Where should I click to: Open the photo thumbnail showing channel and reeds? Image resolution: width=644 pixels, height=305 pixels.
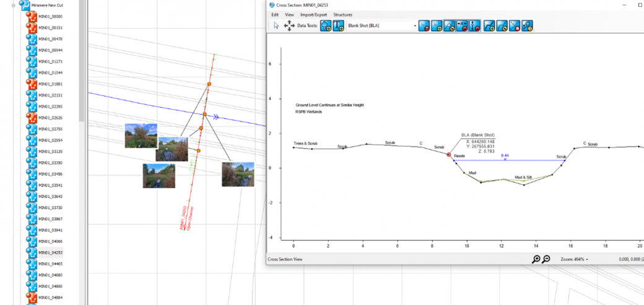click(x=172, y=149)
